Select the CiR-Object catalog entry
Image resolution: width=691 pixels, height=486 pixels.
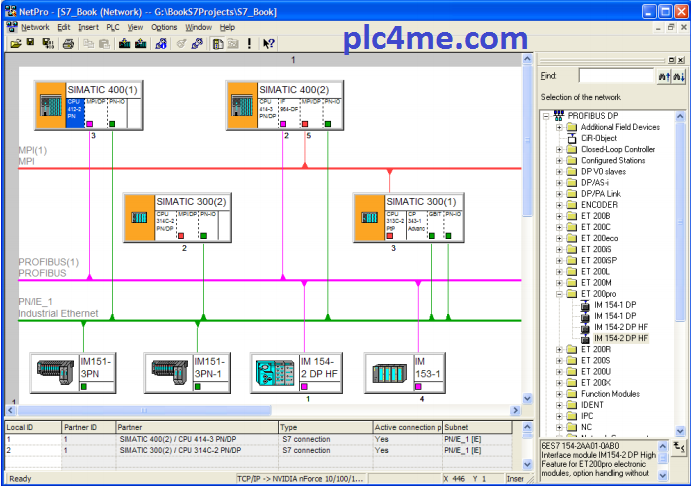(599, 138)
